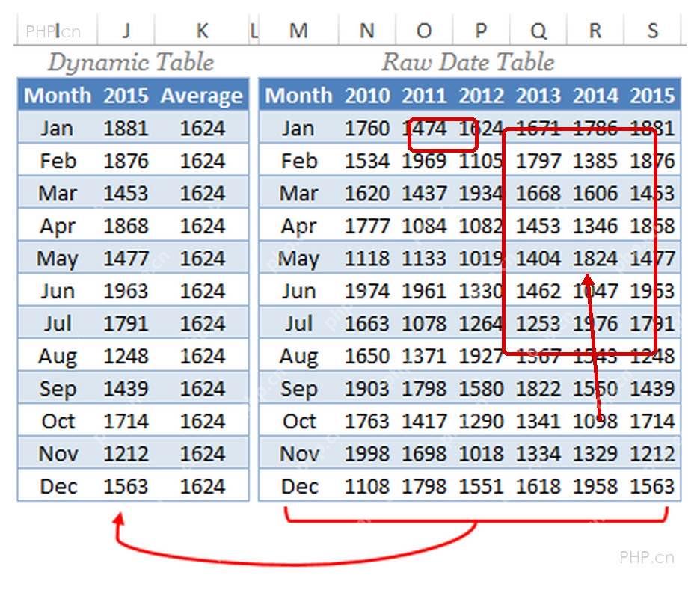Select Mar 2011 value 1437
The image size is (700, 590).
[x=424, y=193]
